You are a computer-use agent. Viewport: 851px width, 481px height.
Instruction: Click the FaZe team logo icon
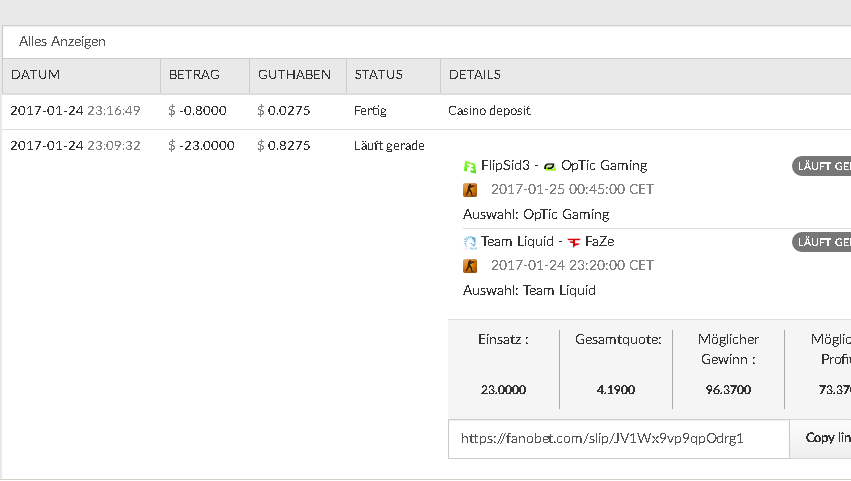[x=574, y=242]
